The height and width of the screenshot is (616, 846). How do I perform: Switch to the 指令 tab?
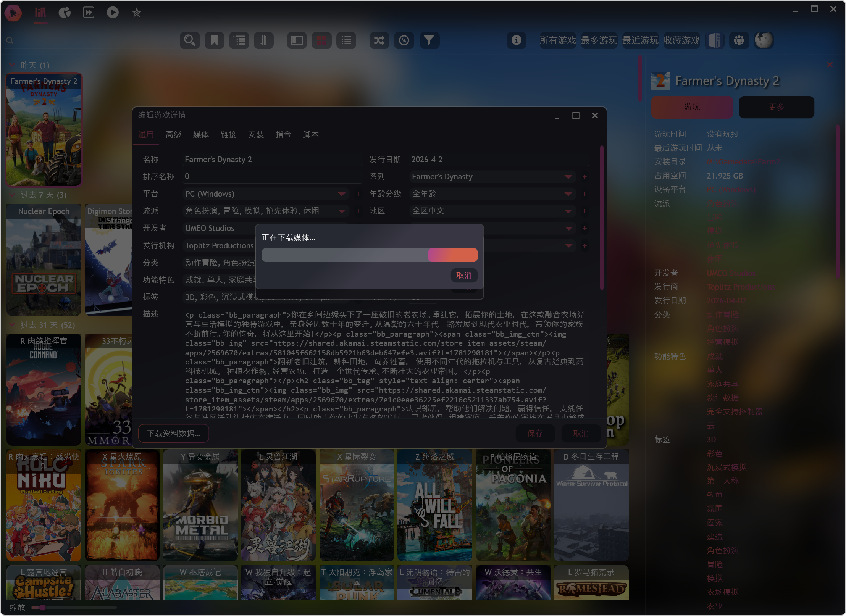(283, 134)
